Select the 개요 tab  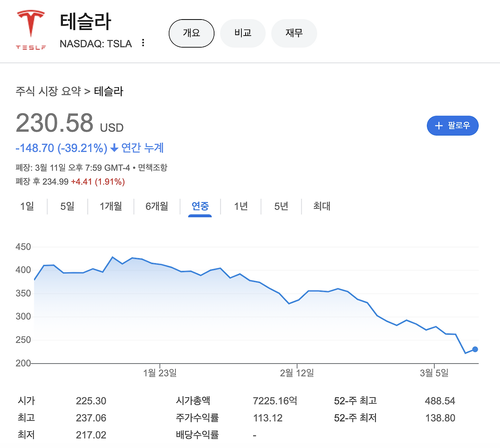(x=191, y=33)
